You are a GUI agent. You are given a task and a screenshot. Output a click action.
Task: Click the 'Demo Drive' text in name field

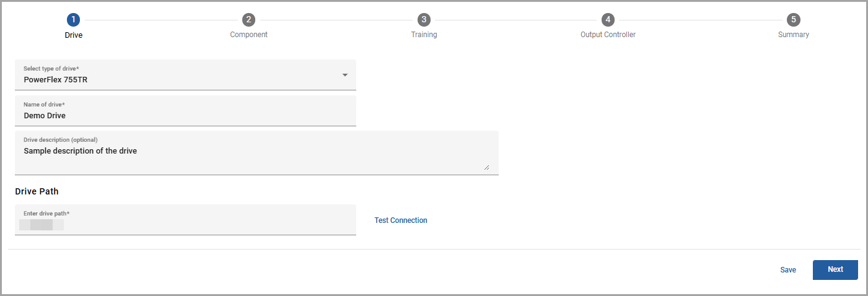(45, 115)
